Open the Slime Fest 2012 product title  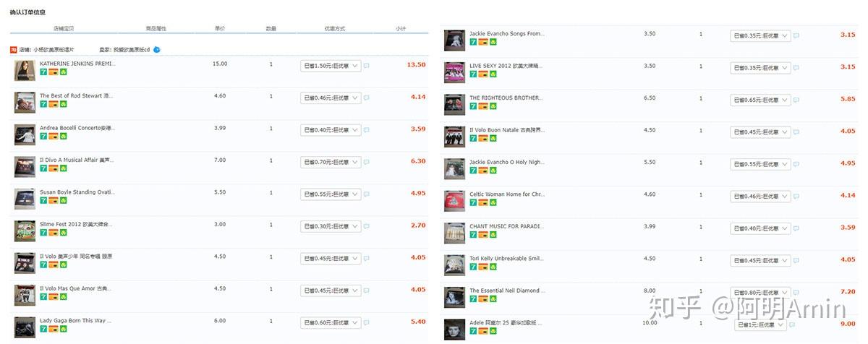(76, 224)
